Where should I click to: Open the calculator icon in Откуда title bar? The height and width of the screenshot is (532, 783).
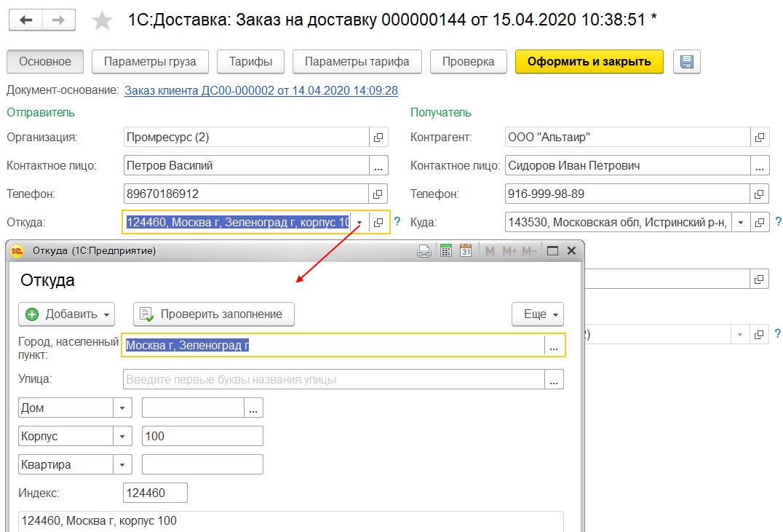pos(446,251)
